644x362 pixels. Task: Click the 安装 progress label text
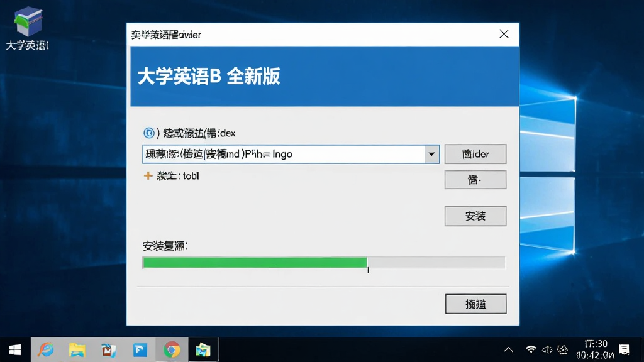point(165,246)
